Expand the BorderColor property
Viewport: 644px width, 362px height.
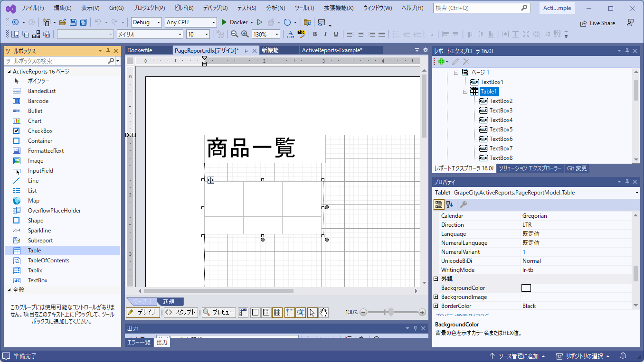(x=436, y=306)
